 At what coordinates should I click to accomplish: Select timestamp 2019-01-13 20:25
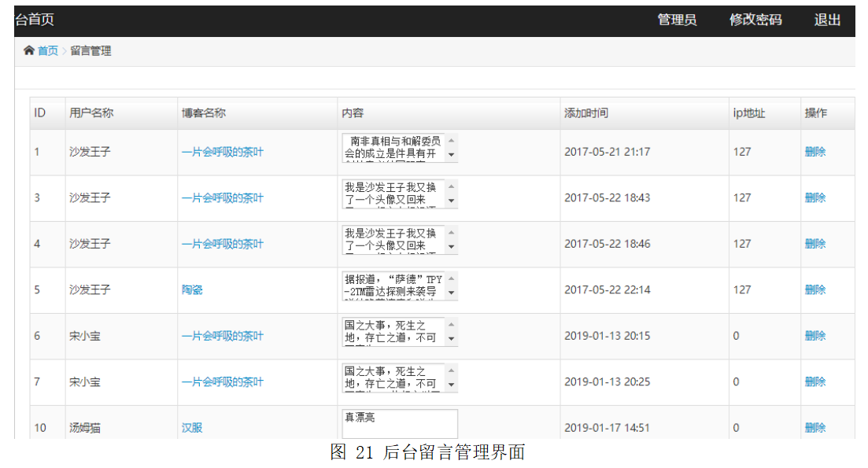(x=608, y=381)
